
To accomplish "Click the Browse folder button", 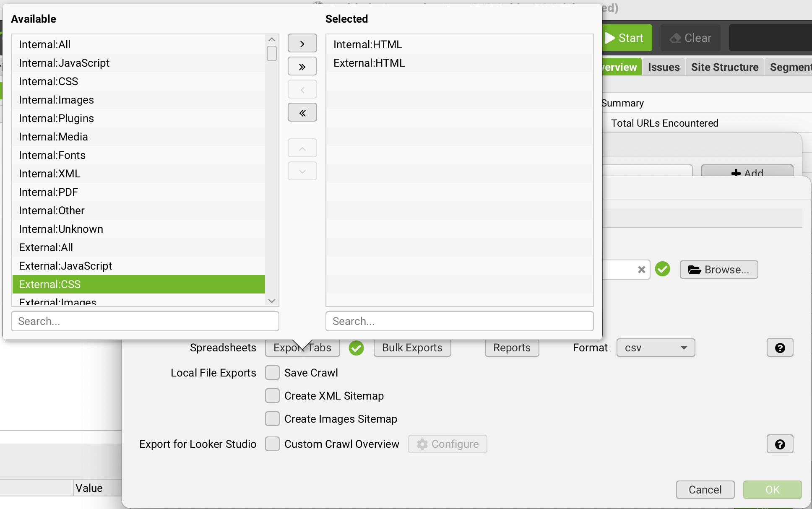I will click(x=718, y=270).
